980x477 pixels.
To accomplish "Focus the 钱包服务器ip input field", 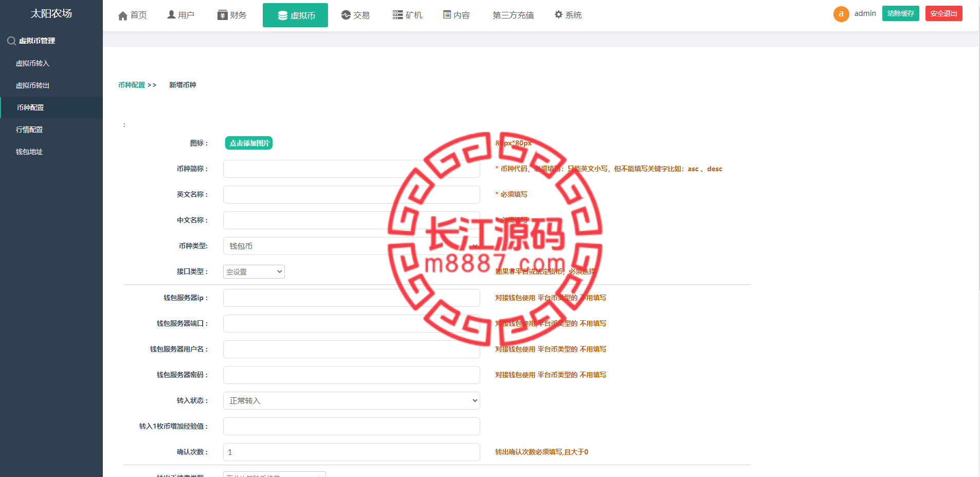I will tap(352, 298).
